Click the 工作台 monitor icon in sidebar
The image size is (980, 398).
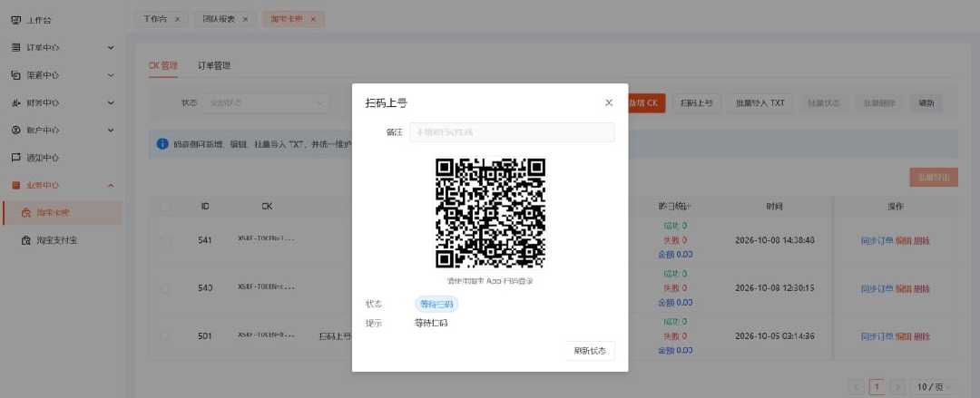[16, 20]
